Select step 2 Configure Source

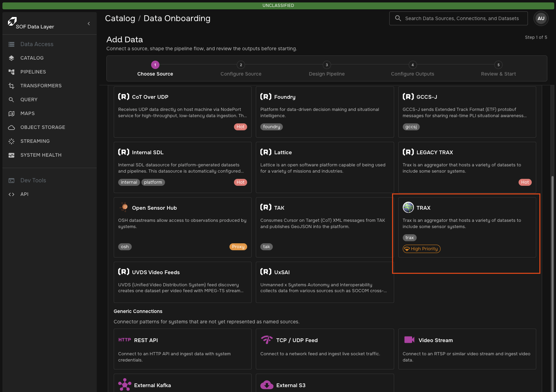click(241, 69)
